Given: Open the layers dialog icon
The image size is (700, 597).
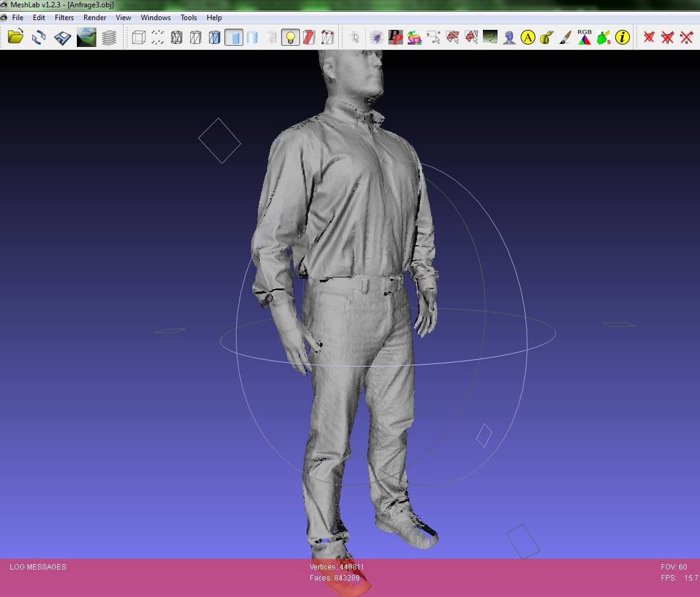Looking at the screenshot, I should point(109,37).
